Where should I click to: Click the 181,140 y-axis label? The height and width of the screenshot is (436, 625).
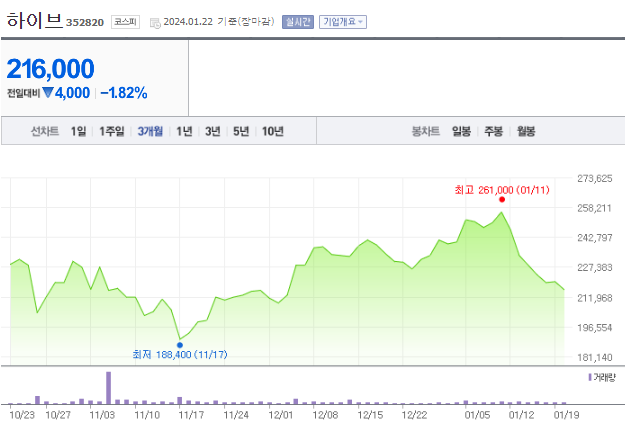click(x=595, y=357)
